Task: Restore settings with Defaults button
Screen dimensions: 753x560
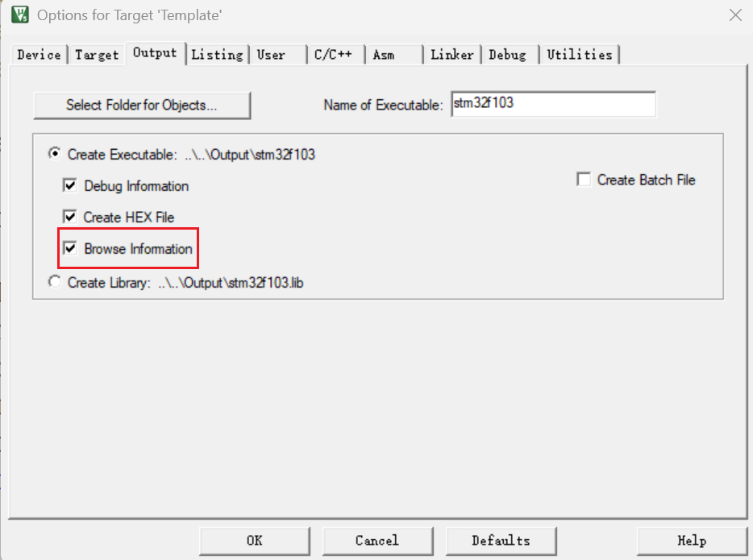Action: (x=501, y=541)
